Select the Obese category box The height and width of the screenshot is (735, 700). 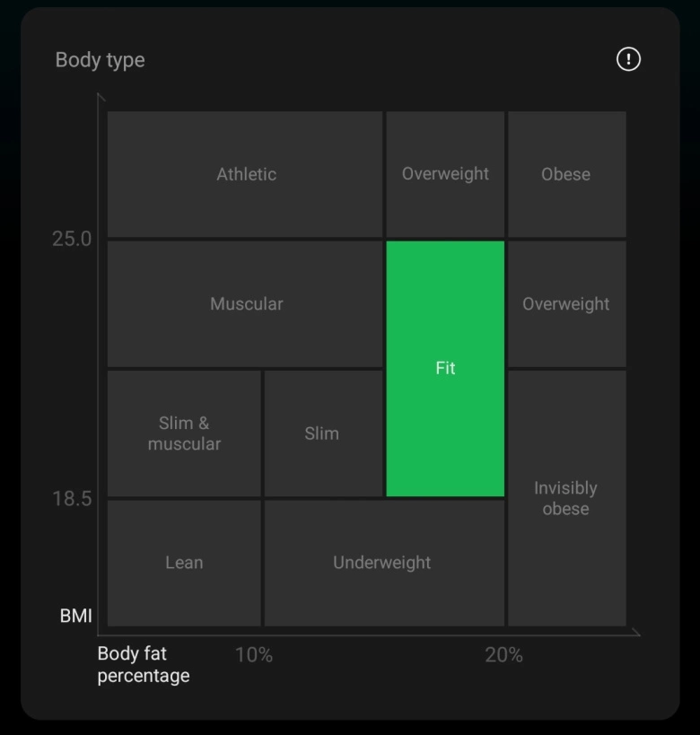coord(566,174)
